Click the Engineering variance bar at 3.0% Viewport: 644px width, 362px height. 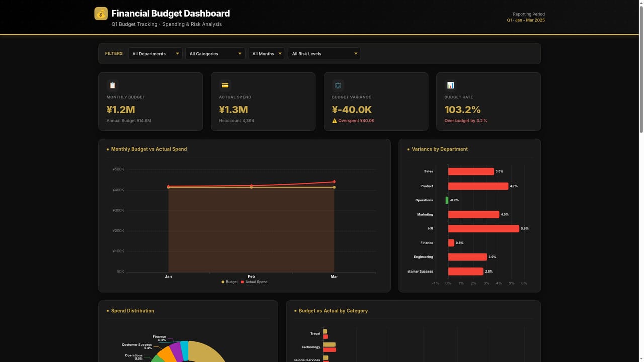coord(467,257)
